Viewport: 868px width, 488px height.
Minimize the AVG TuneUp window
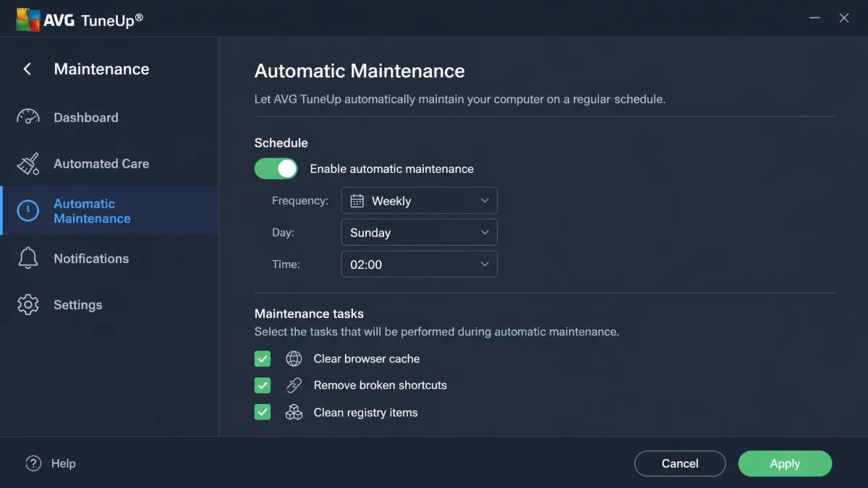click(815, 18)
